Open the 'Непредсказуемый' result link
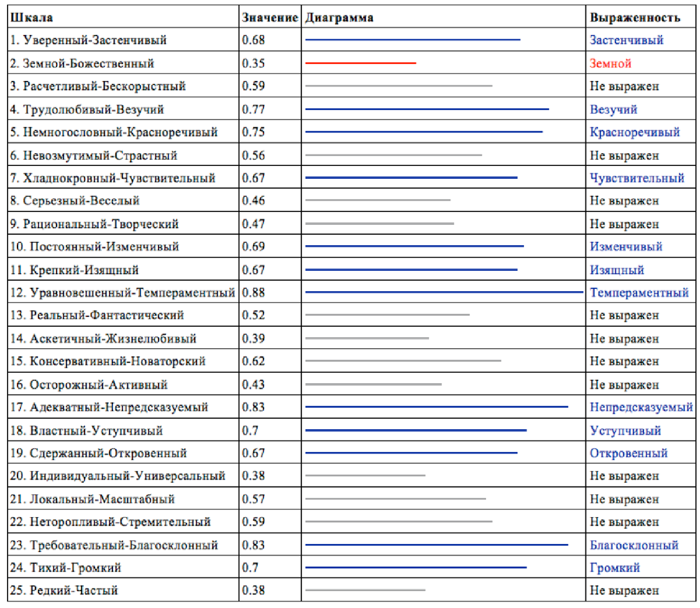 point(641,407)
